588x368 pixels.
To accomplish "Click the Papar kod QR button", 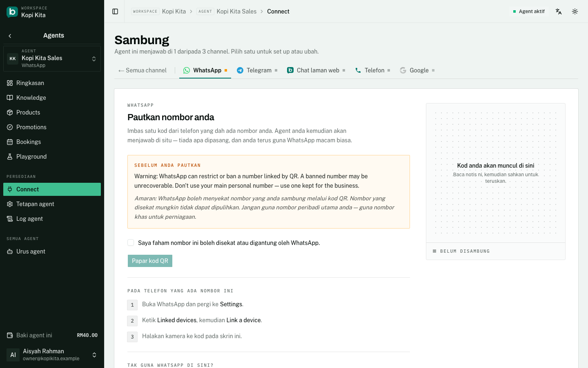I will tap(150, 261).
